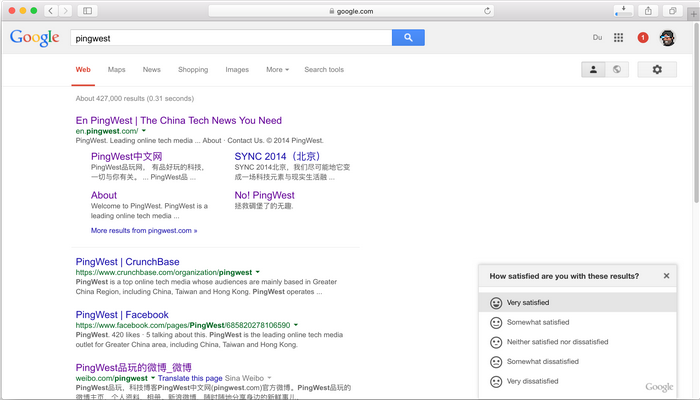This screenshot has width=700, height=400.
Task: Click the Safari share icon
Action: tap(648, 11)
